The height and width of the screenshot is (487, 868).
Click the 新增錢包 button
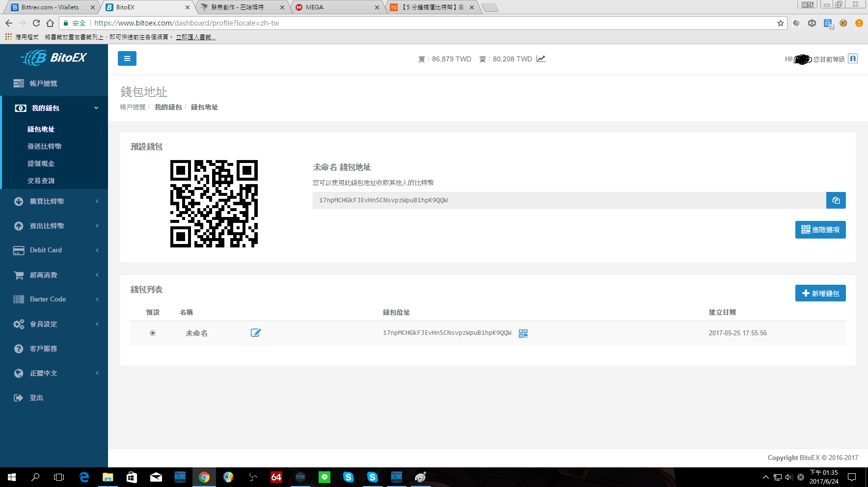coord(820,293)
